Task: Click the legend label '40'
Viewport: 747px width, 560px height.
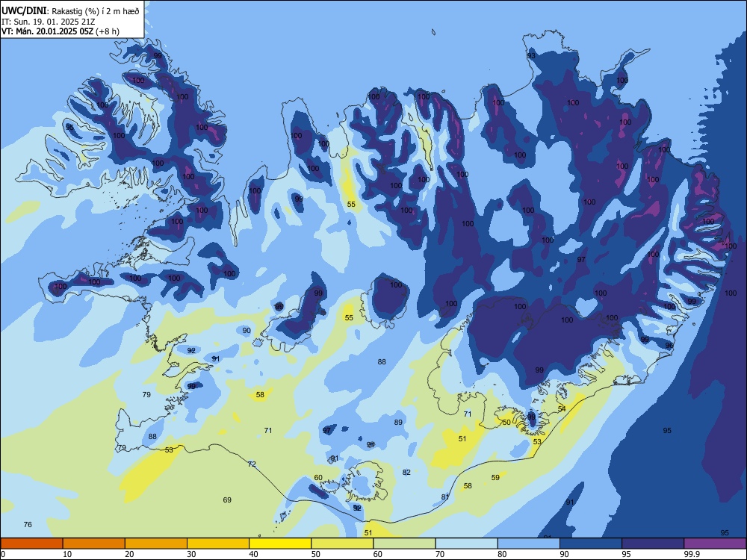Action: [x=253, y=554]
